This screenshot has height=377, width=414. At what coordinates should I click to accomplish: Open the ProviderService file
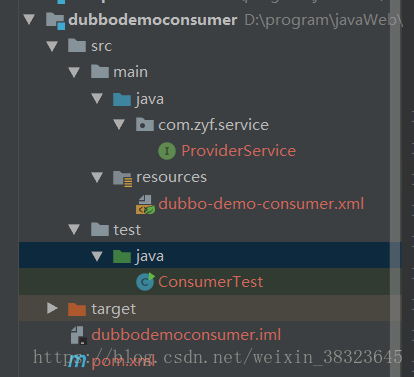[x=239, y=151]
